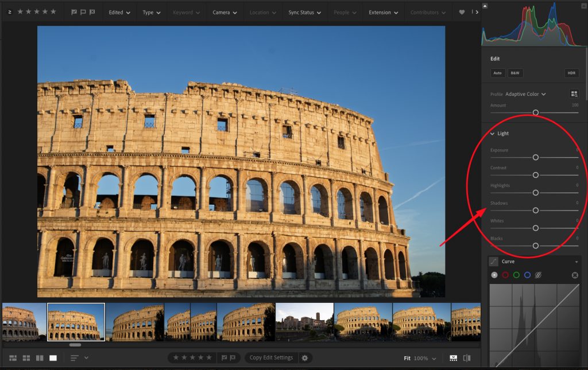Viewport: 588px width, 370px height.
Task: Select the blue channel curve
Action: (527, 275)
